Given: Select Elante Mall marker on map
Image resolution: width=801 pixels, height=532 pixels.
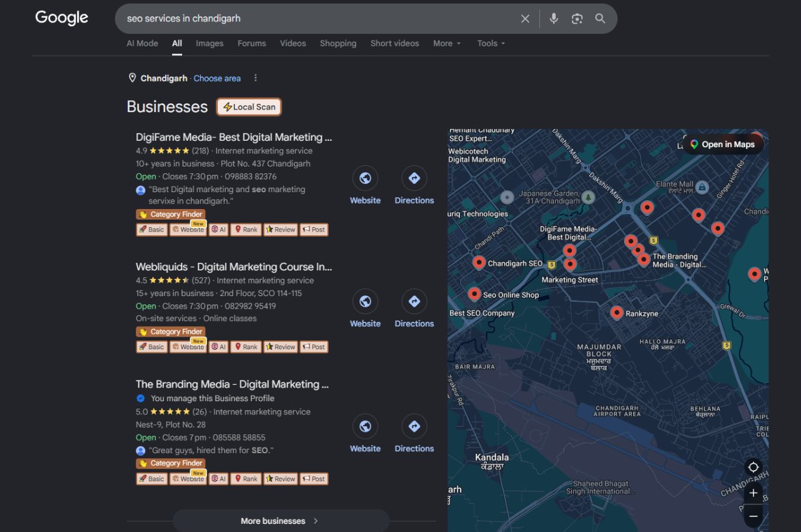Looking at the screenshot, I should click(702, 187).
